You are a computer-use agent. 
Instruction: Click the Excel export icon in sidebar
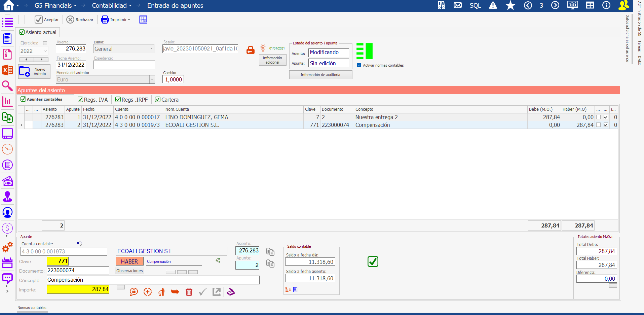click(x=7, y=70)
